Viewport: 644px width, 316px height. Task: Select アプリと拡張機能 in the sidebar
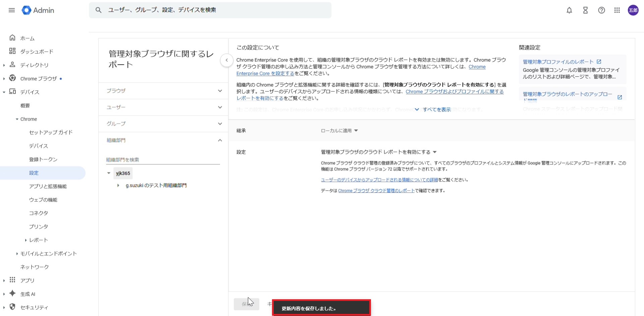[x=48, y=186]
